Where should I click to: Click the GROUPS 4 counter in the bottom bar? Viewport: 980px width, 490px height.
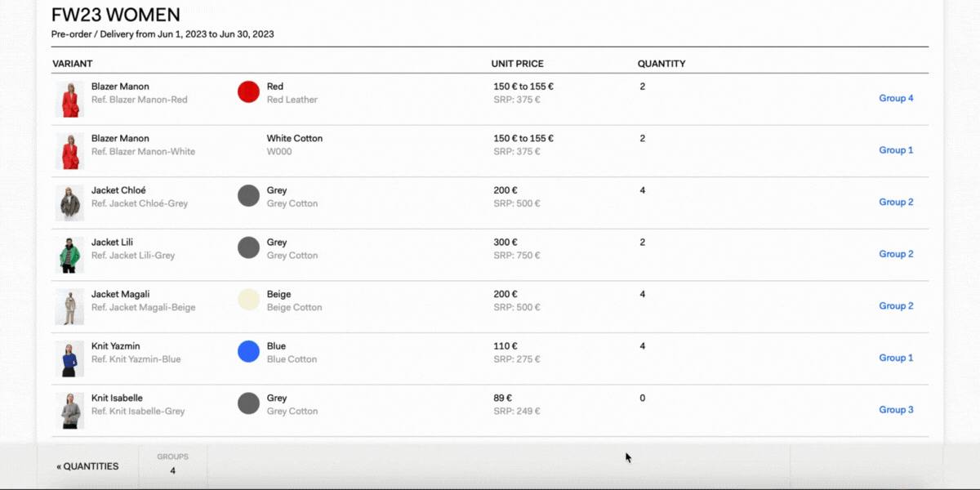click(172, 464)
